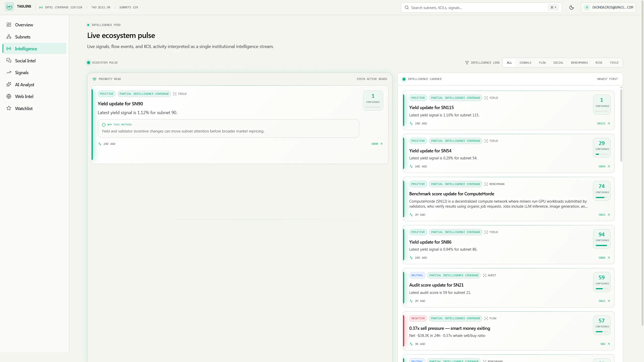The width and height of the screenshot is (644, 362).
Task: Click the '33576 ACTIVE READS' counter
Action: pyautogui.click(x=372, y=79)
